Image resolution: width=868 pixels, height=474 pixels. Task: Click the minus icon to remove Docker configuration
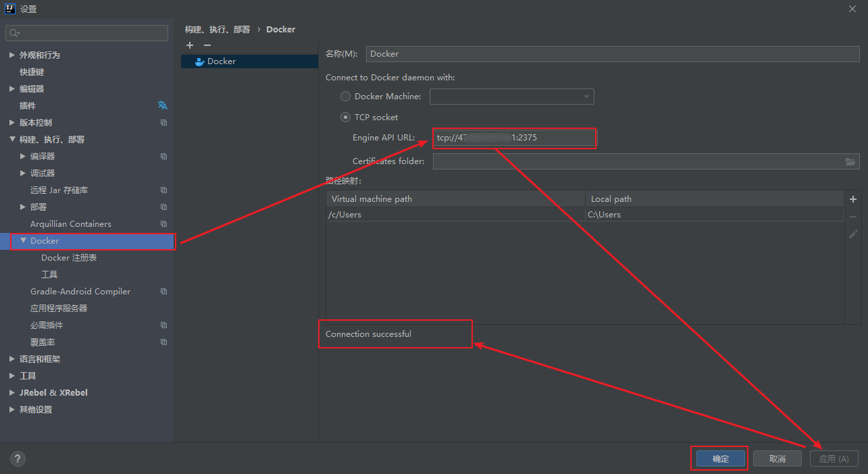pos(207,45)
